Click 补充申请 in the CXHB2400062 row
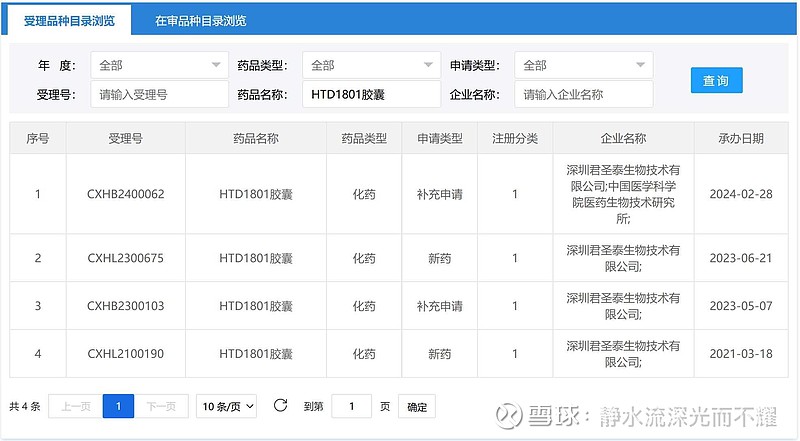The height and width of the screenshot is (441, 800). pyautogui.click(x=440, y=194)
